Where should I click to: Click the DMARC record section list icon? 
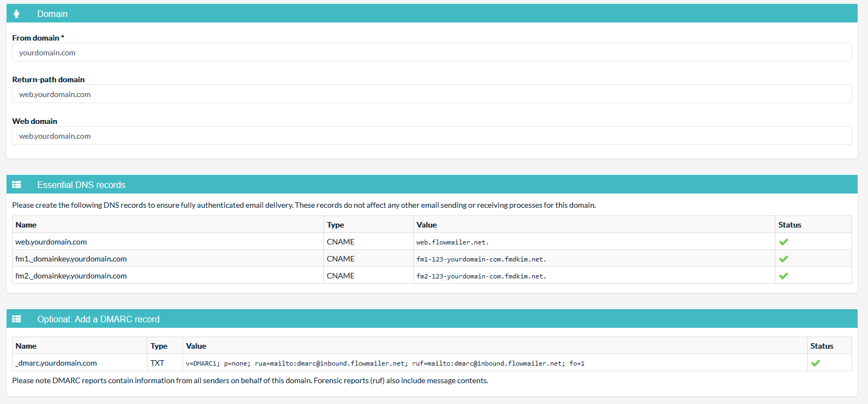point(16,319)
